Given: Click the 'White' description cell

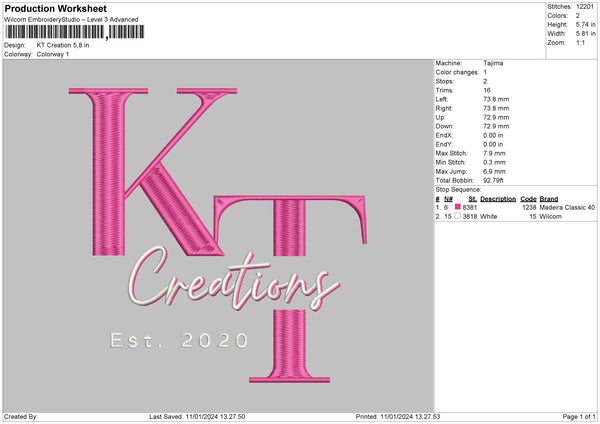Looking at the screenshot, I should (x=488, y=217).
